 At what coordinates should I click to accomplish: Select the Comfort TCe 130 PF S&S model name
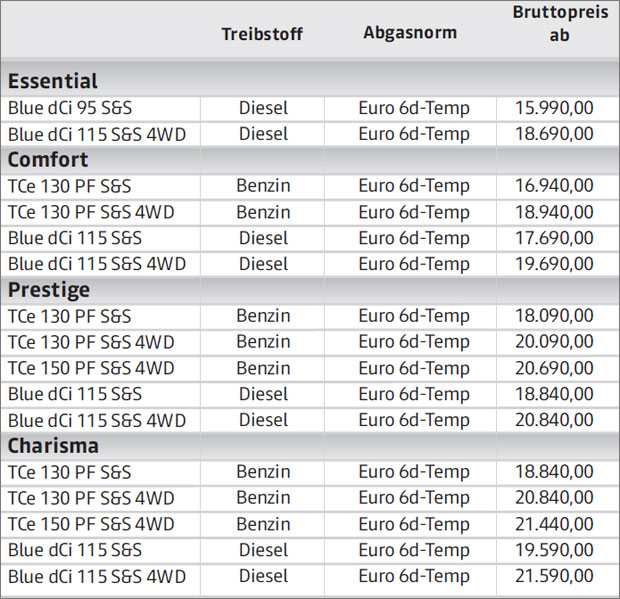(x=70, y=186)
